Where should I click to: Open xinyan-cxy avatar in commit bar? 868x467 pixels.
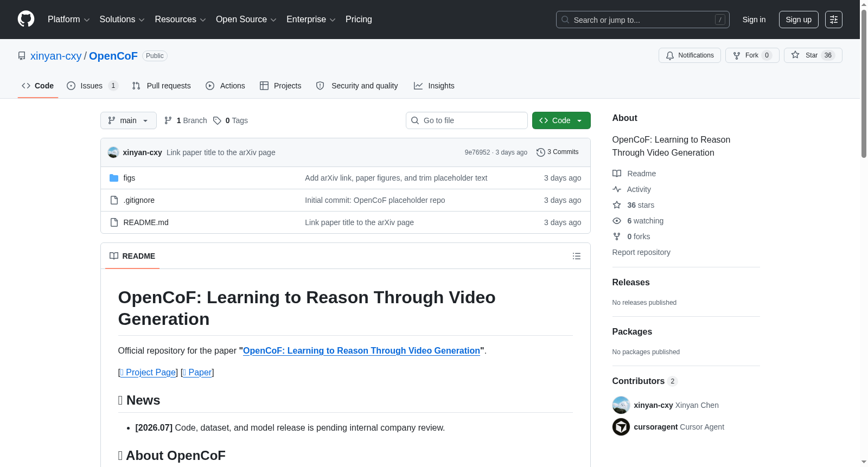pos(113,152)
